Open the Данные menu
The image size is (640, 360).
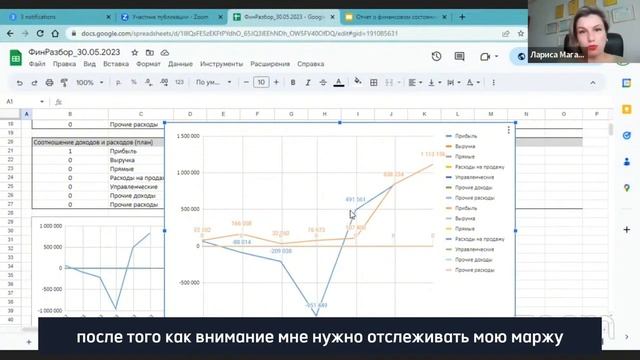pyautogui.click(x=180, y=64)
